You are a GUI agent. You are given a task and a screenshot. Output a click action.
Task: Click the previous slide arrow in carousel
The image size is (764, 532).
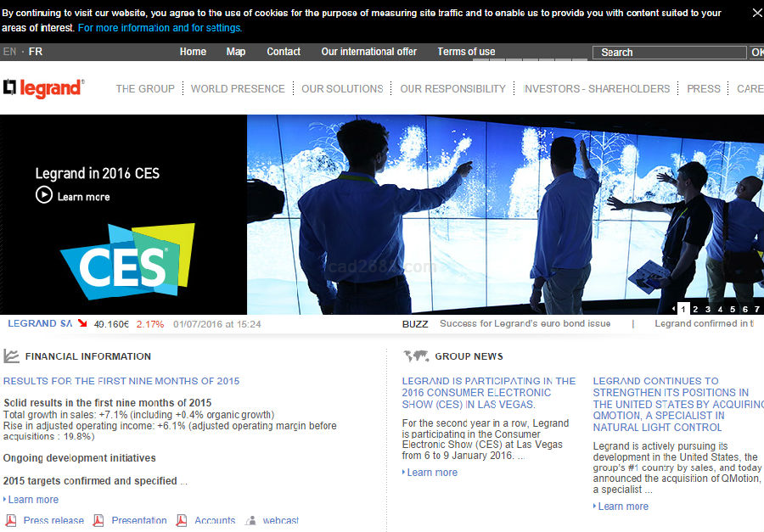[x=674, y=310]
